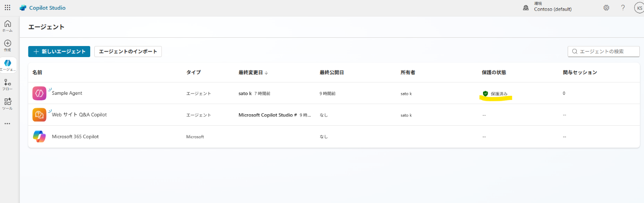This screenshot has height=203, width=644.
Task: Click the search magnifier icon
Action: pyautogui.click(x=575, y=52)
